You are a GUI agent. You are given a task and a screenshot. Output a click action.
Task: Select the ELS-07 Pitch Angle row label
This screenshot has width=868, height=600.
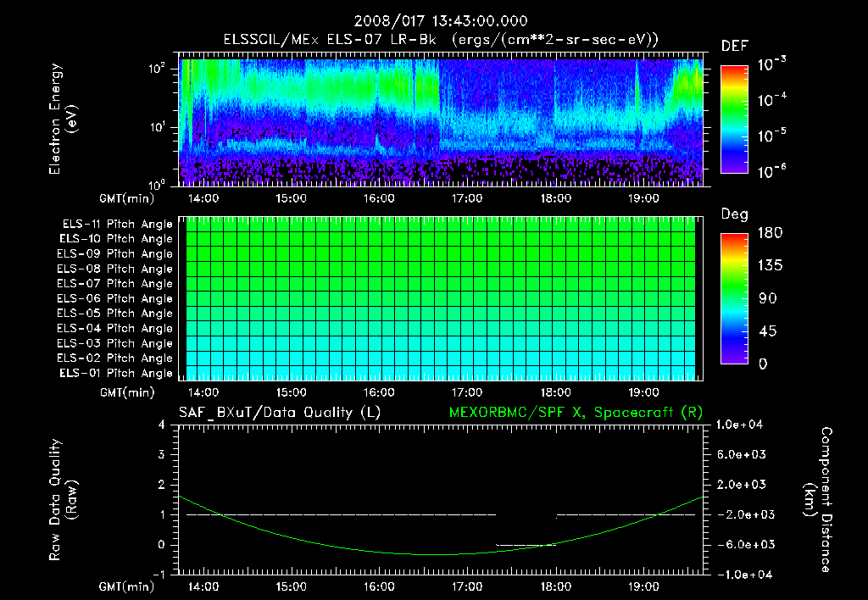pyautogui.click(x=115, y=283)
